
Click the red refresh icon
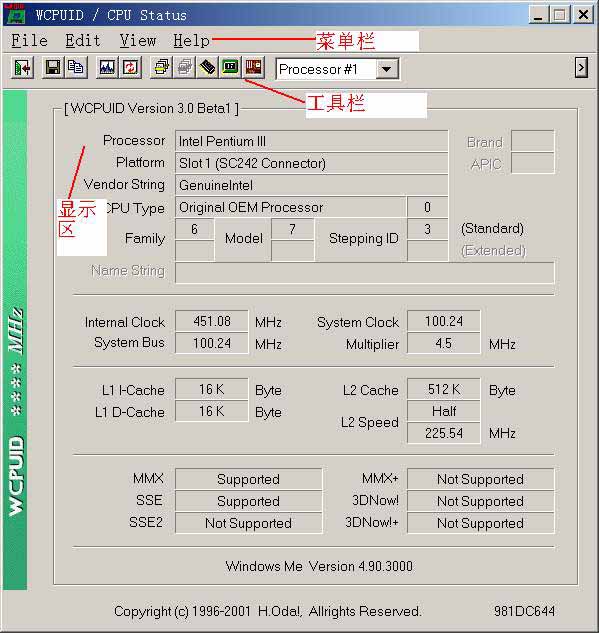pos(130,67)
